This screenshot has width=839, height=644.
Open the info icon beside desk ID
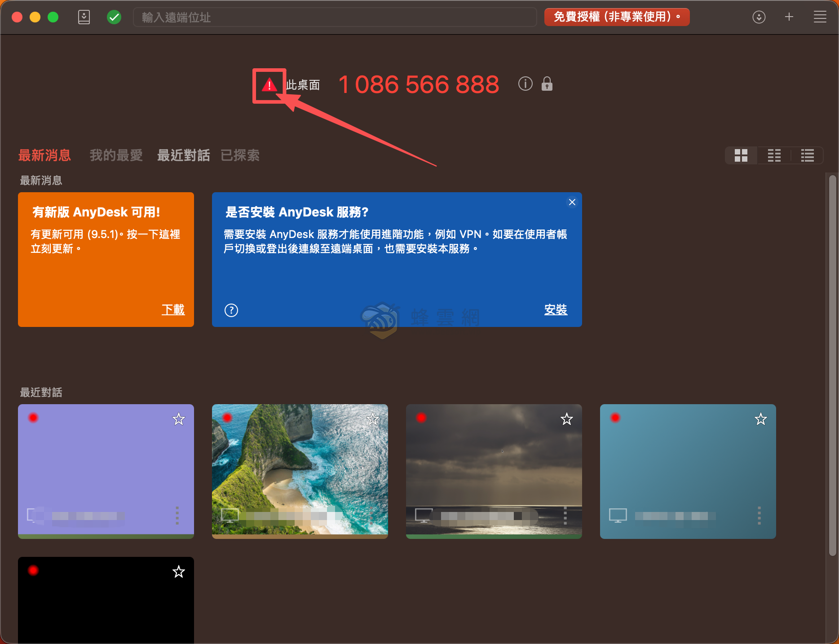pos(525,84)
